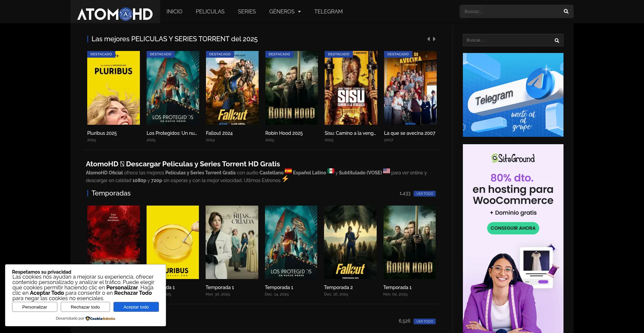The width and height of the screenshot is (644, 333).
Task: Go to Inicio in navigation
Action: point(174,11)
